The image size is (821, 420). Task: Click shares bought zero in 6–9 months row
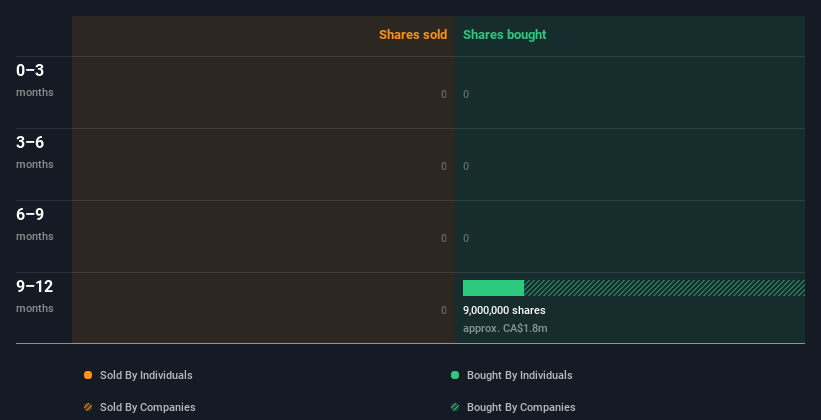coord(466,238)
